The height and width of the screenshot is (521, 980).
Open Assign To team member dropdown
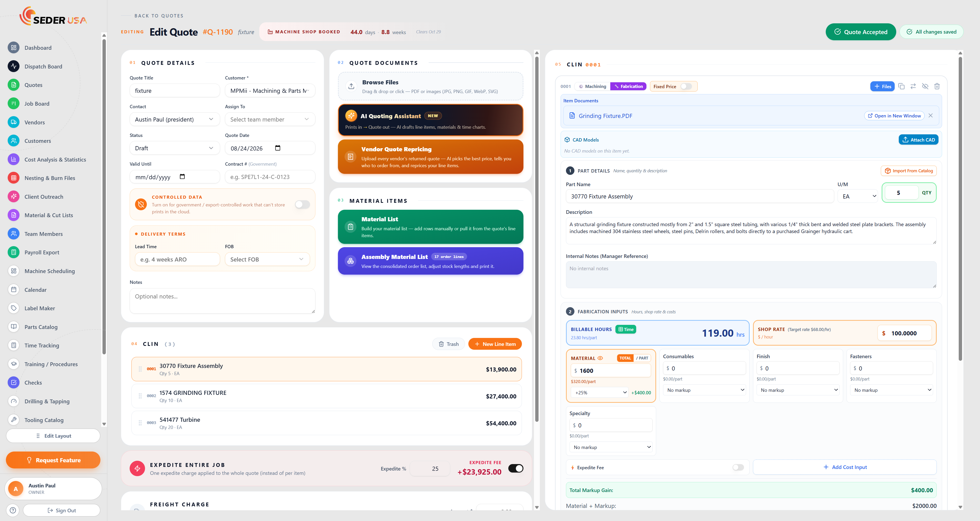point(270,119)
